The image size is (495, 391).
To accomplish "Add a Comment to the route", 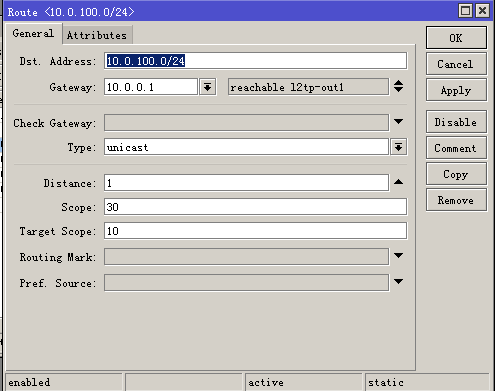I will click(x=456, y=148).
